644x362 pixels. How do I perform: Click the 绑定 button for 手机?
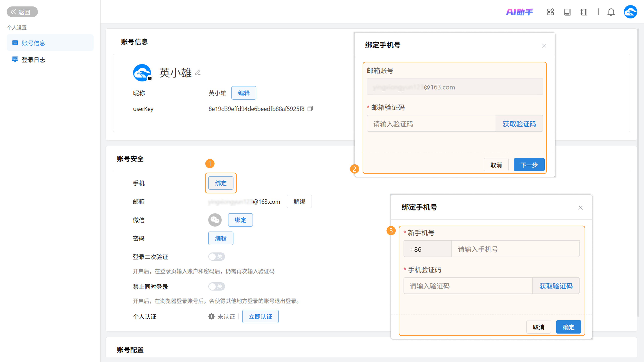[221, 183]
